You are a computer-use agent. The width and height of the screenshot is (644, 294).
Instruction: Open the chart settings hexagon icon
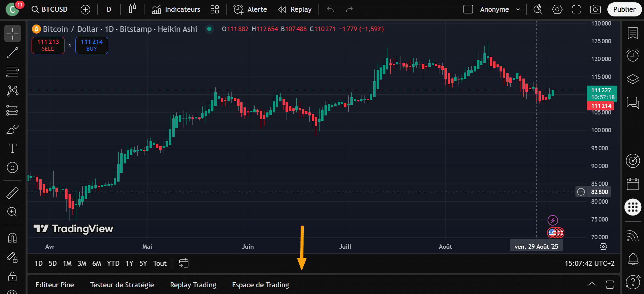point(557,9)
